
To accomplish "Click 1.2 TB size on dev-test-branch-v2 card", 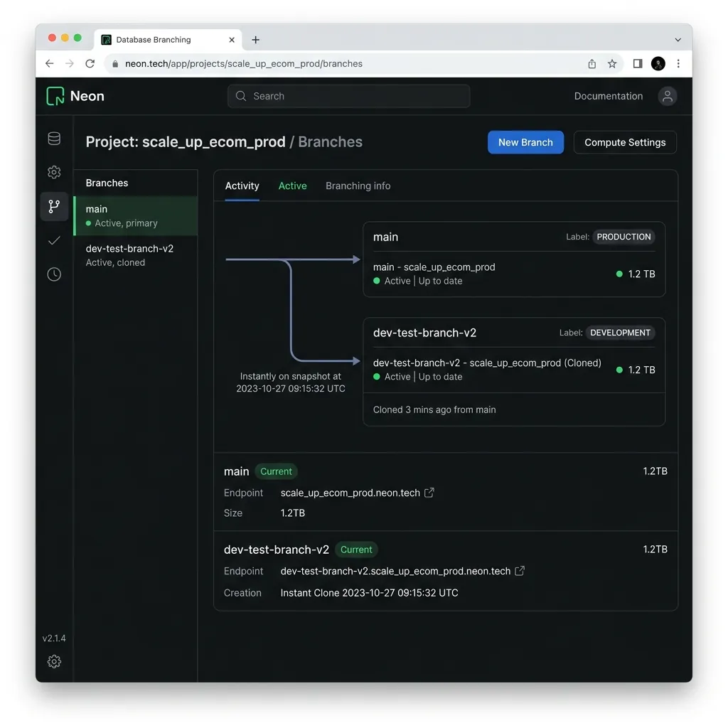I will point(642,370).
